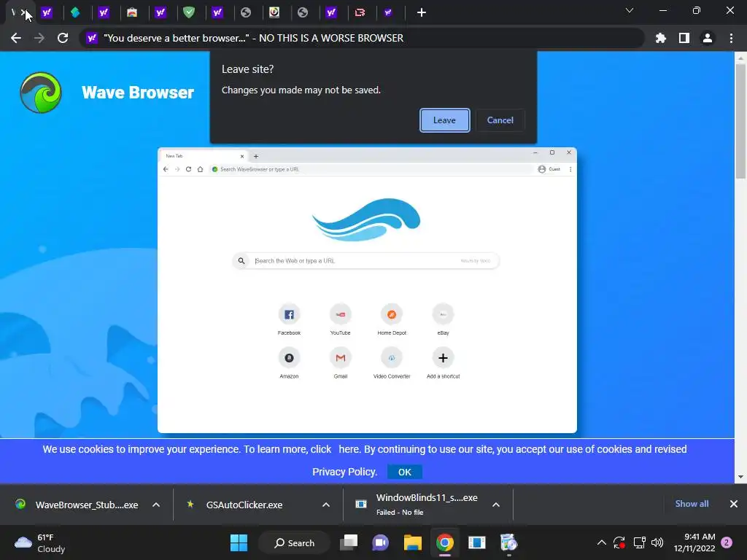Click the vertical scrollbar thumb

coord(740,122)
